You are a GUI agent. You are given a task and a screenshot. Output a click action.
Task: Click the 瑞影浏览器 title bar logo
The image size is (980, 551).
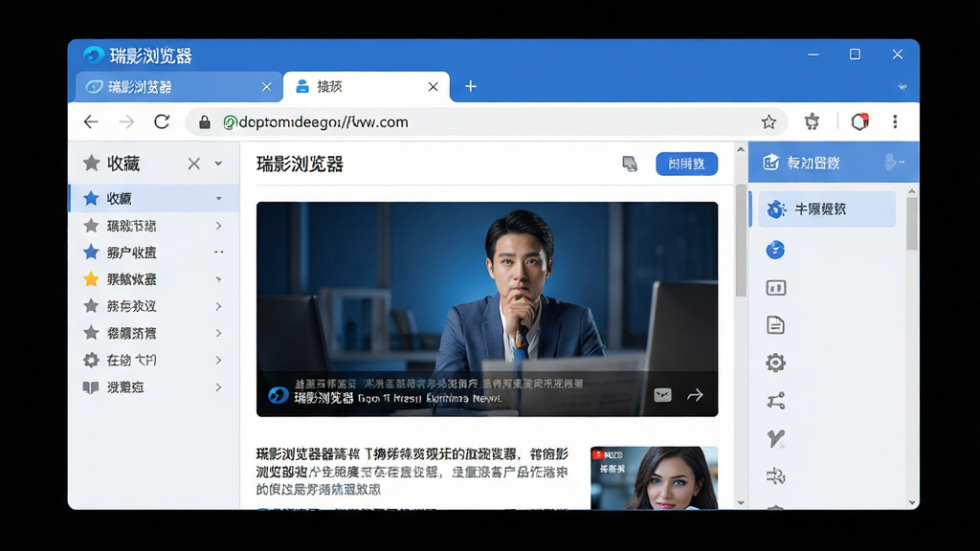94,55
